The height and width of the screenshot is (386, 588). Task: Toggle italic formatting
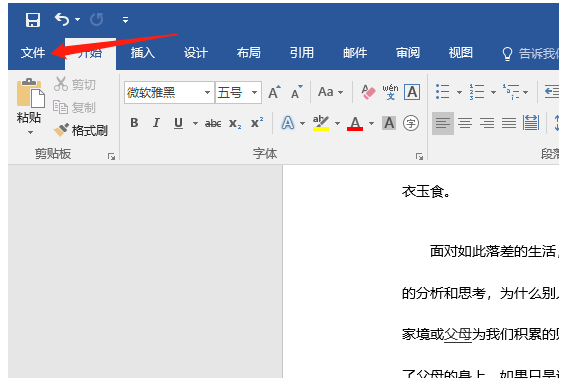[156, 123]
